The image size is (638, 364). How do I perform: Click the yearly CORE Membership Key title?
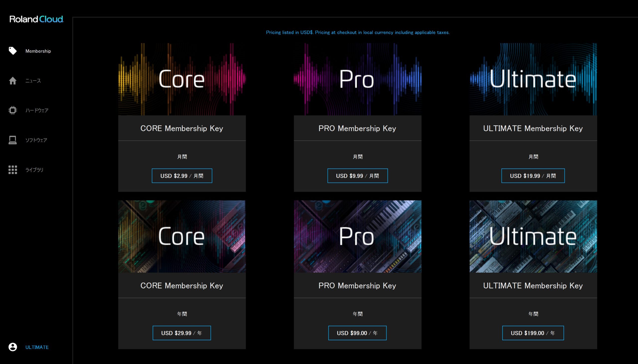pyautogui.click(x=182, y=286)
